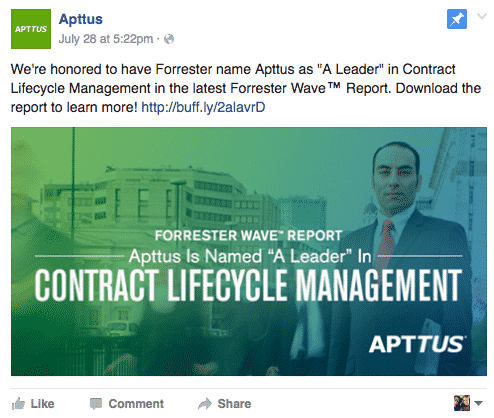This screenshot has height=418, width=494.
Task: Click the thumbs-up Like icon
Action: click(18, 404)
